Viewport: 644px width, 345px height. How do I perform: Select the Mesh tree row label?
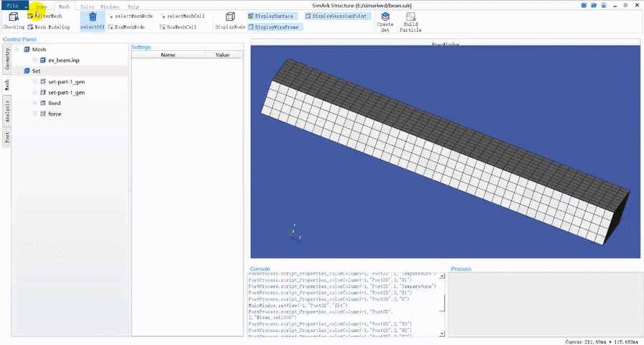click(x=39, y=50)
